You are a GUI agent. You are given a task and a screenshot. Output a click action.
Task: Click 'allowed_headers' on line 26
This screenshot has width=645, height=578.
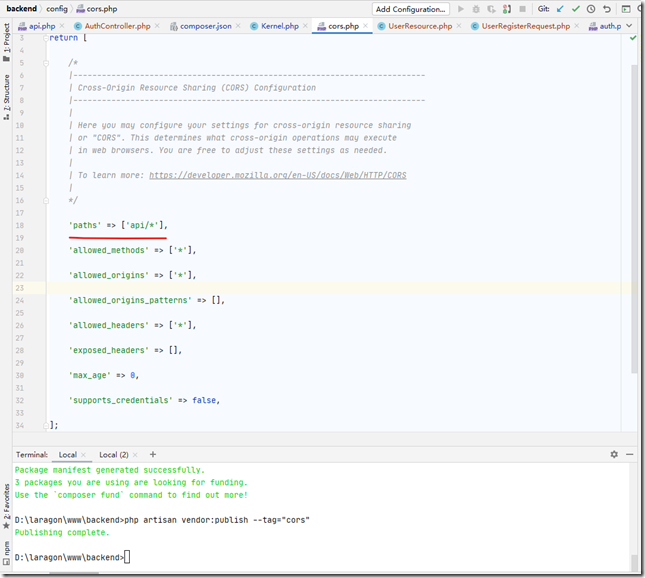pyautogui.click(x=109, y=325)
